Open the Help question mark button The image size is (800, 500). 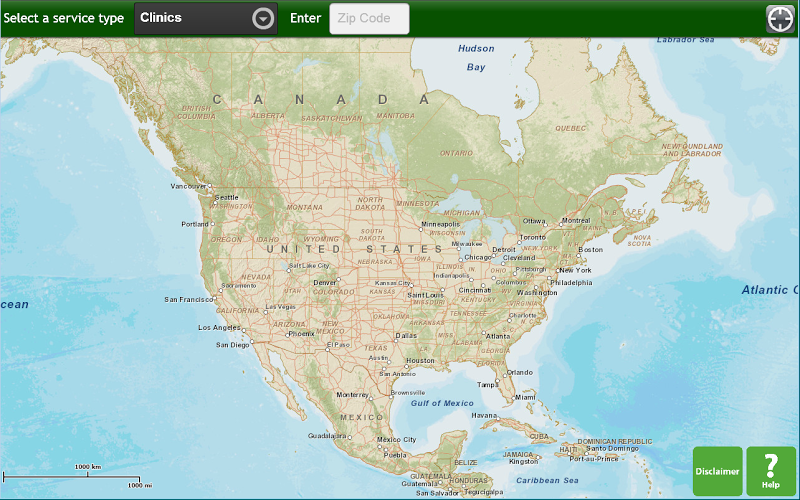click(771, 471)
